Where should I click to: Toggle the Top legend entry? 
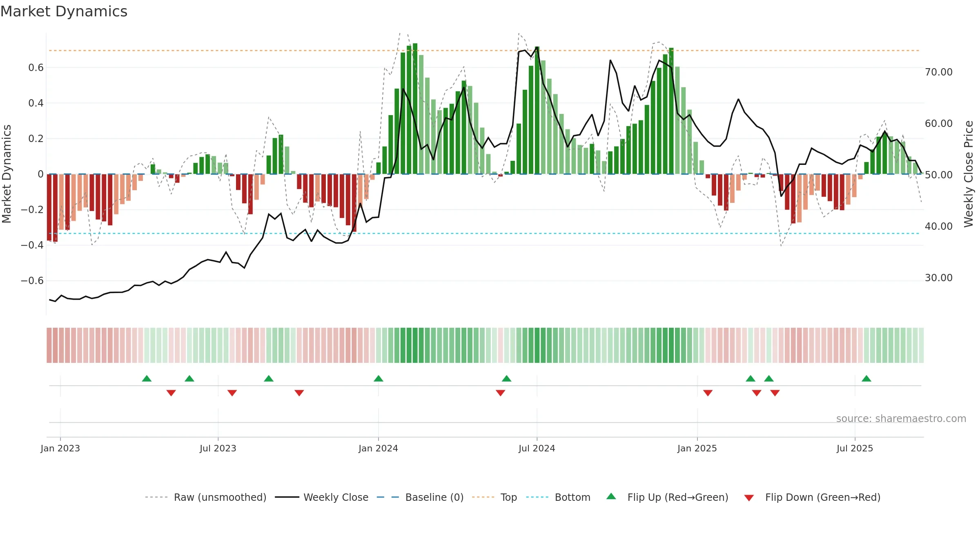click(494, 497)
